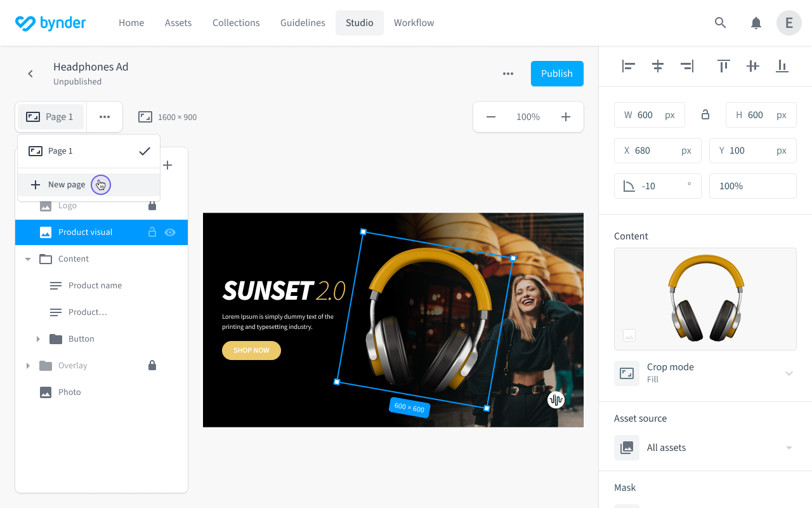Expand the Crop mode dropdown
This screenshot has height=508, width=812.
[789, 373]
